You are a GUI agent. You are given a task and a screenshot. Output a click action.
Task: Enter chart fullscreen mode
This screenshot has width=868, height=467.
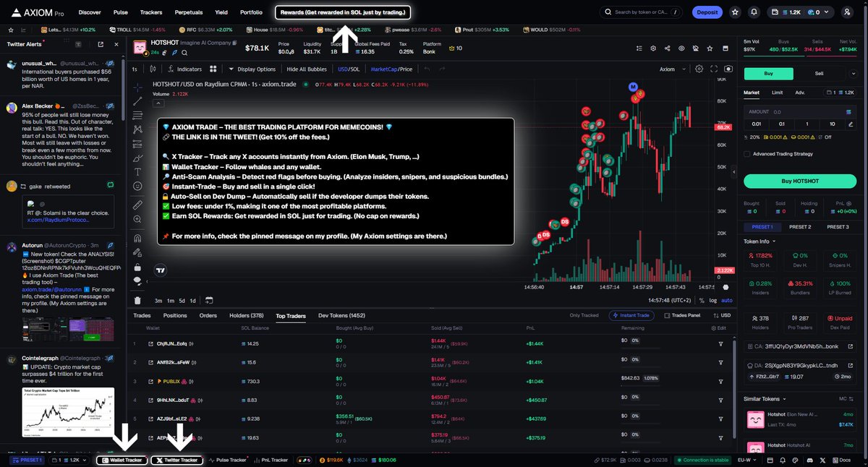(714, 69)
